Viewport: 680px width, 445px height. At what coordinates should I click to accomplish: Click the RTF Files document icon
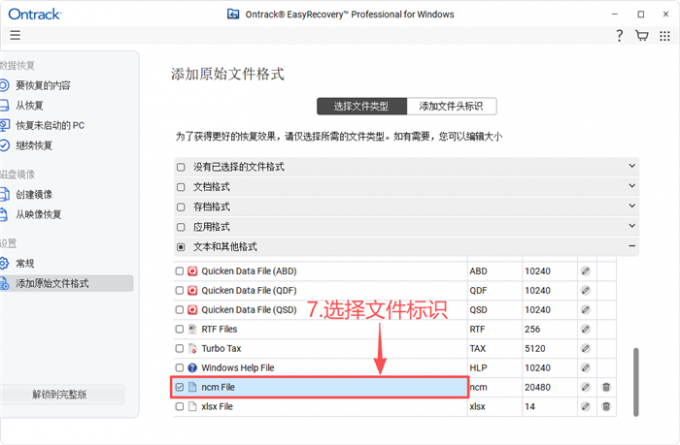[193, 329]
